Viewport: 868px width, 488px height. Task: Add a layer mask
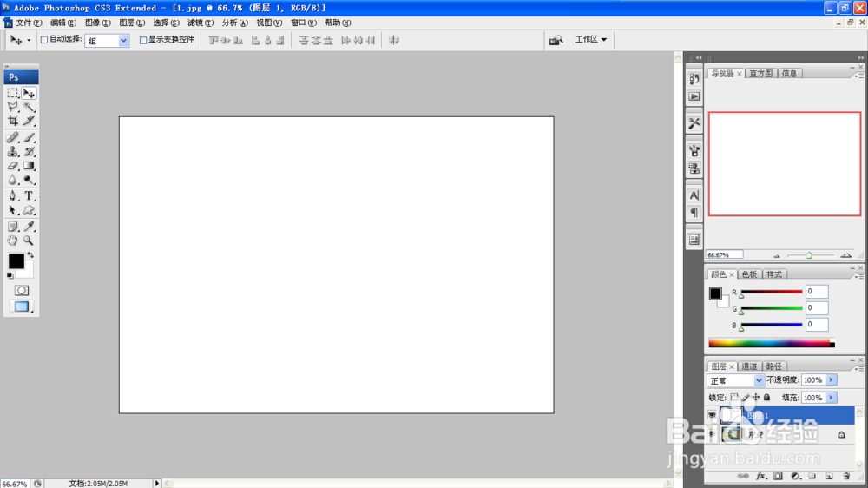click(778, 476)
